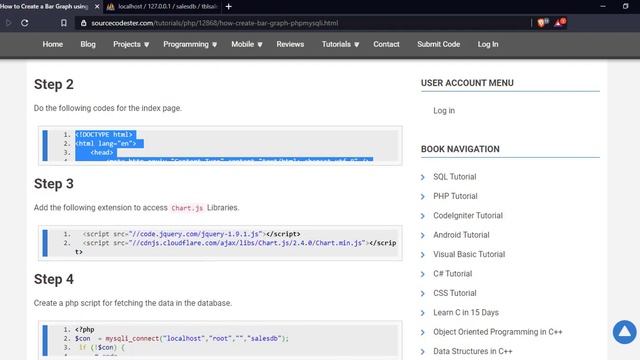Open the Visual Basic Tutorial link
The height and width of the screenshot is (360, 640).
469,254
